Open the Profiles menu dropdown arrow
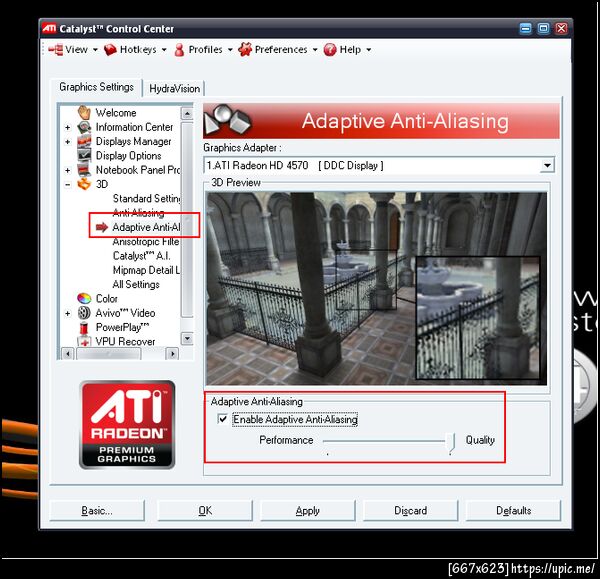Screen dimensions: 600x579 pos(230,50)
